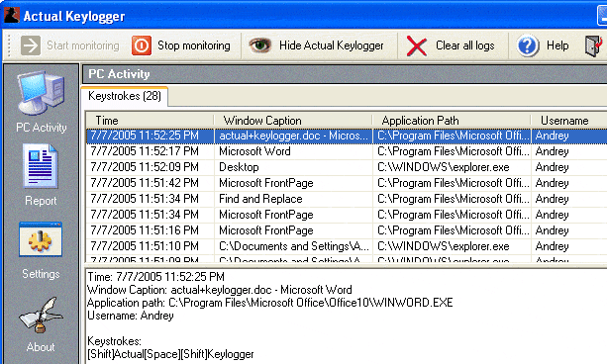Select the Find and Replace row
Screen dimensions: 607x364
pyautogui.click(x=347, y=199)
